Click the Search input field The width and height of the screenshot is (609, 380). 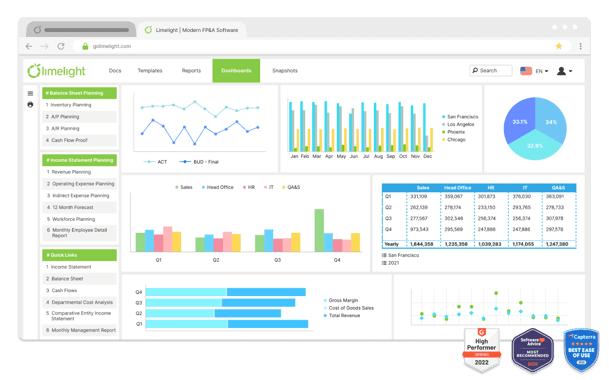point(491,70)
